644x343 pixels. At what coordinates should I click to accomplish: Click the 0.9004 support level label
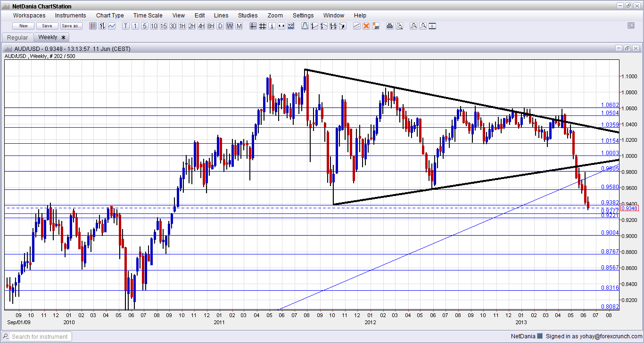pyautogui.click(x=610, y=233)
